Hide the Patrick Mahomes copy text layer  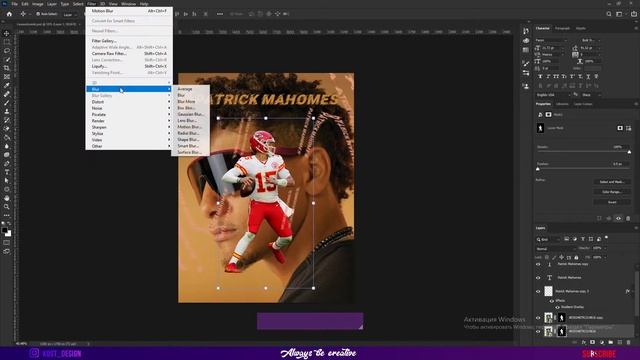click(x=538, y=264)
